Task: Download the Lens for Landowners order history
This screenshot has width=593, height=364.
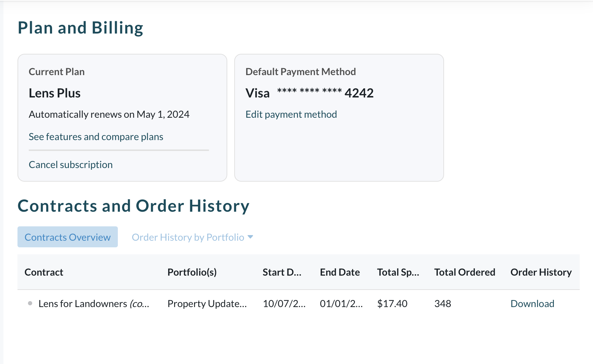Action: tap(532, 304)
